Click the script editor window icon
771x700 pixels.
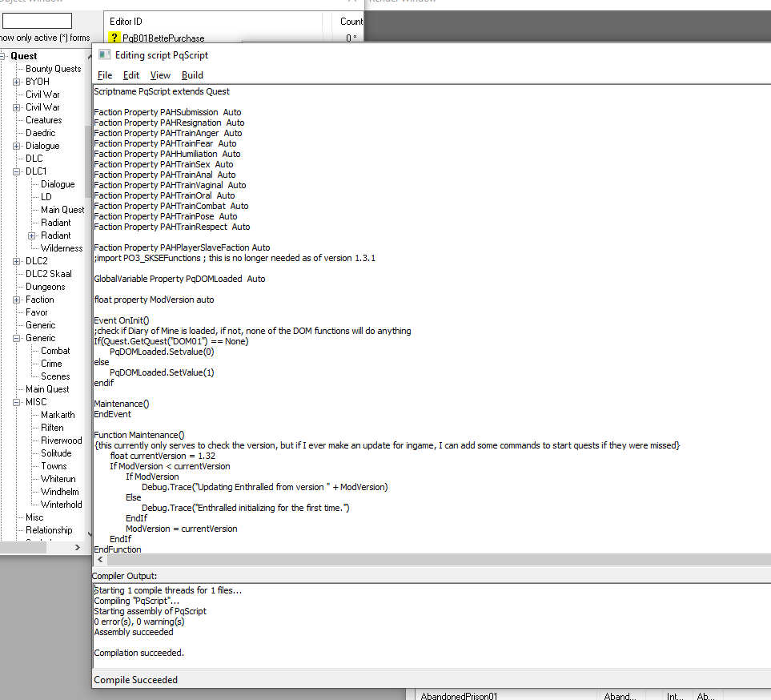[104, 54]
